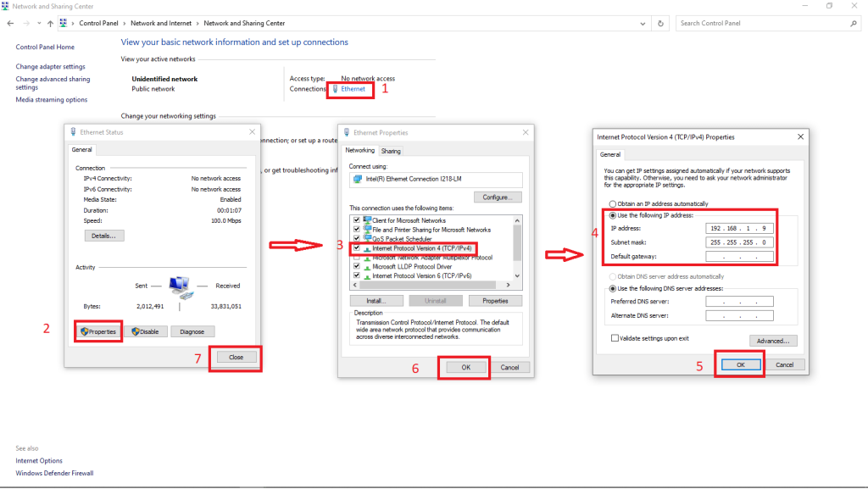The width and height of the screenshot is (868, 489).
Task: Click the scroll up arrow of the items list
Action: point(517,220)
